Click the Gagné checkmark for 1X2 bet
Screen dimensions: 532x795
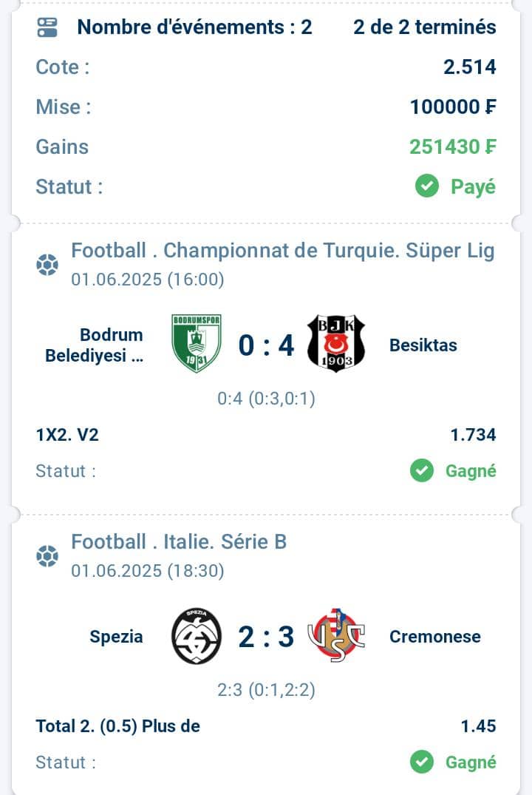pos(422,470)
